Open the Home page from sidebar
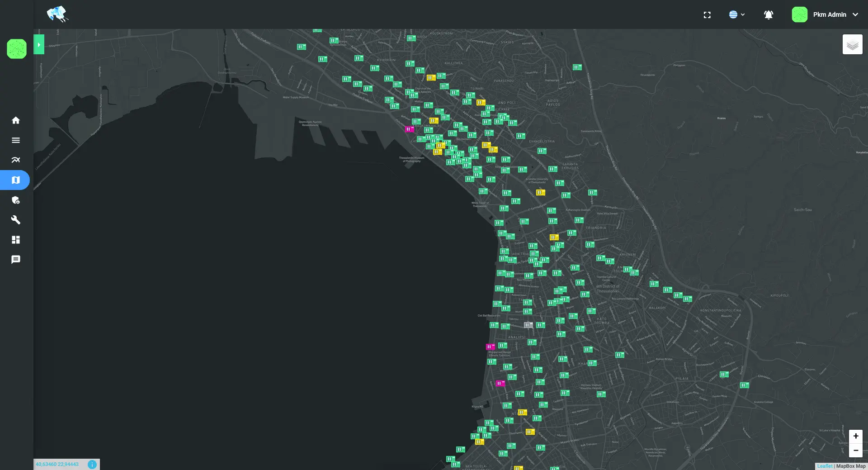 16,120
